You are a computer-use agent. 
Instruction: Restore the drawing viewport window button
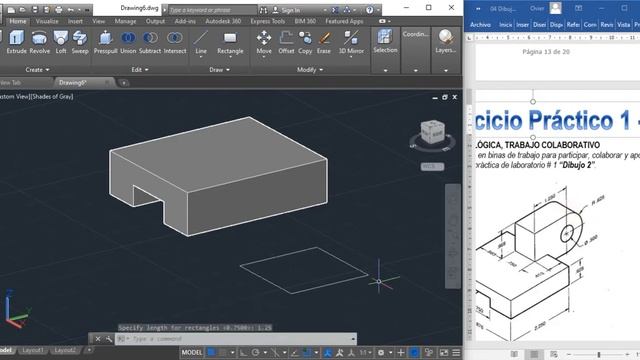tap(444, 97)
